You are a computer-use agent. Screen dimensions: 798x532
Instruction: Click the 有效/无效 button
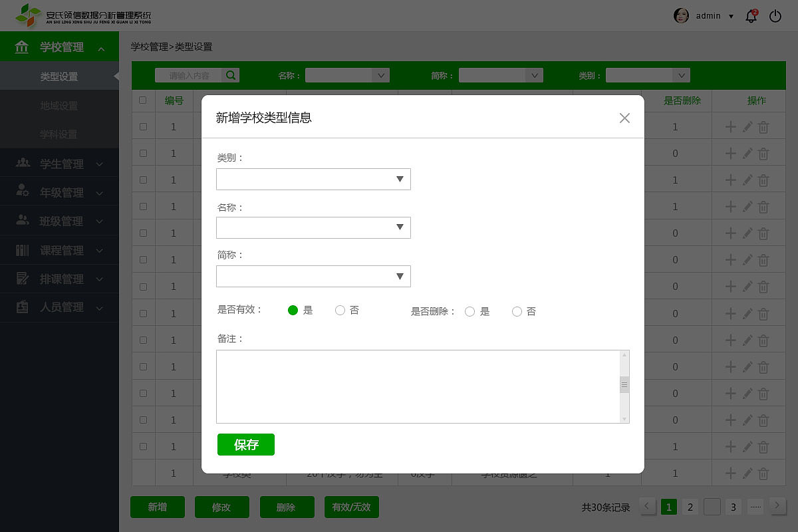click(x=351, y=507)
